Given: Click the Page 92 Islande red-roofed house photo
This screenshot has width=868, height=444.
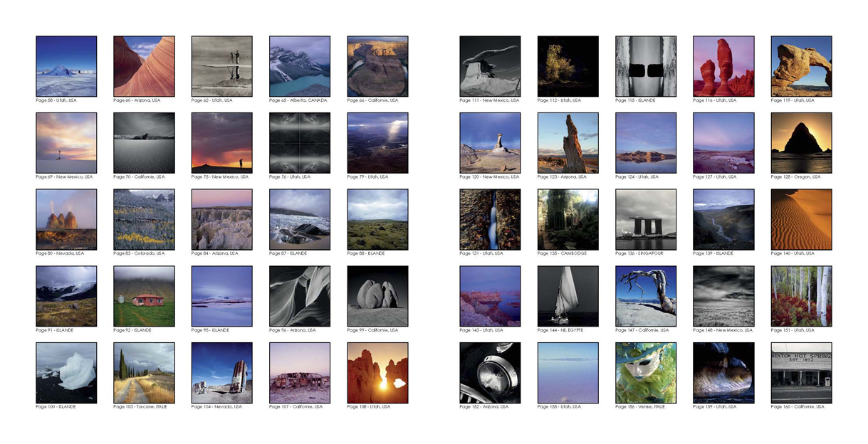Looking at the screenshot, I should click(x=144, y=296).
